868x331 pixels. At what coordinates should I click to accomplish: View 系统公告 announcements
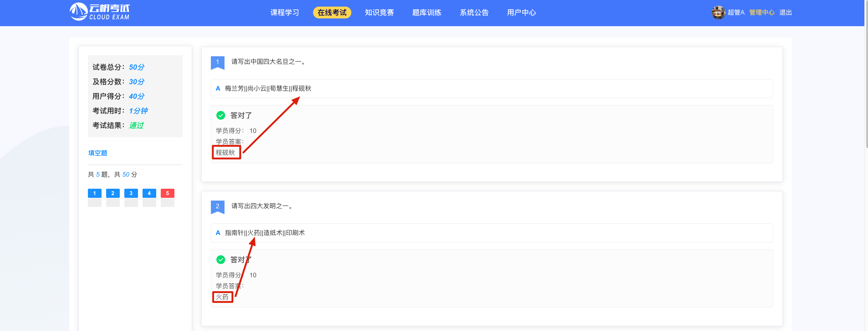pos(474,13)
